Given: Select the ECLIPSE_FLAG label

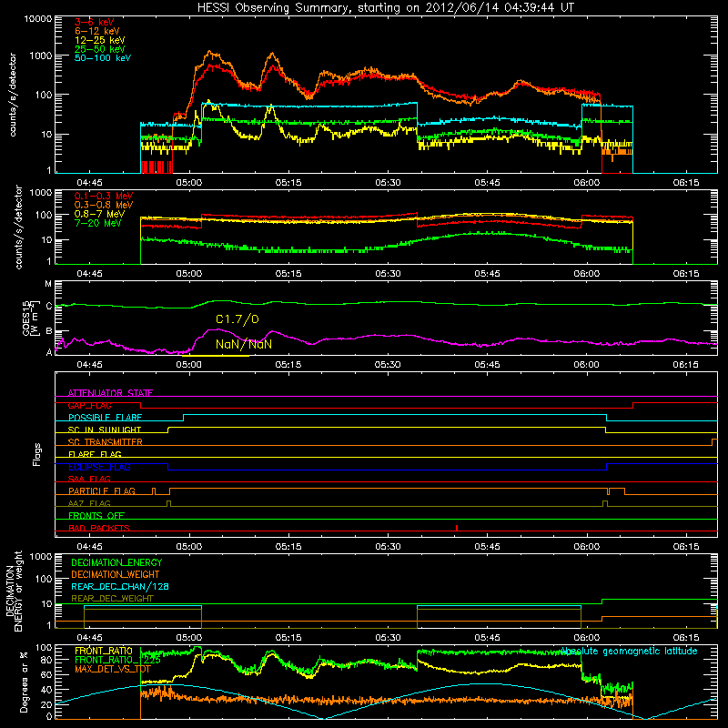Looking at the screenshot, I should [x=99, y=467].
